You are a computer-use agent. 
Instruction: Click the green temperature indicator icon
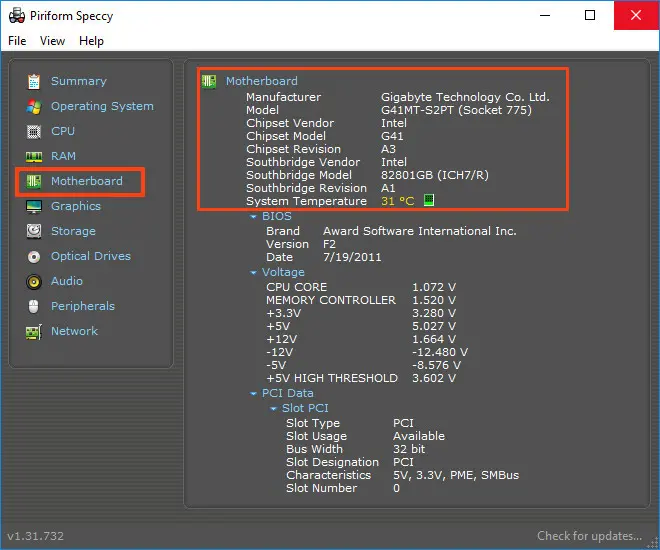[428, 200]
